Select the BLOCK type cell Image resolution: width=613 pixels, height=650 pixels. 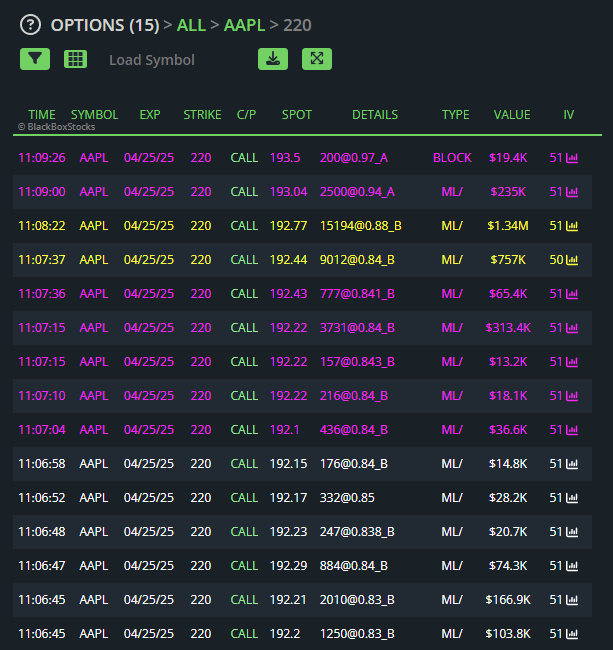pos(452,158)
